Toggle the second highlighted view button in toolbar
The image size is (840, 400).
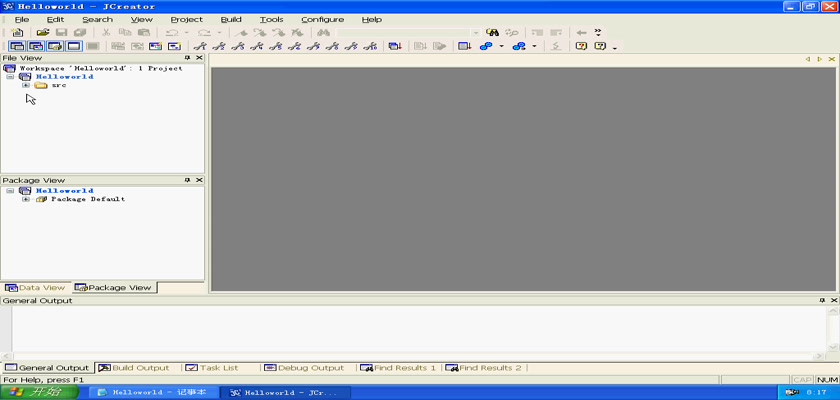[x=36, y=47]
